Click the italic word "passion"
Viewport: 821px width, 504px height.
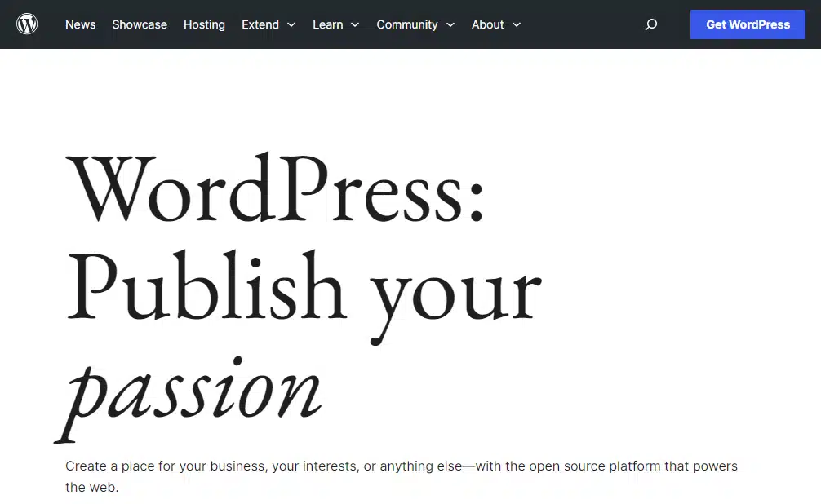coord(189,398)
